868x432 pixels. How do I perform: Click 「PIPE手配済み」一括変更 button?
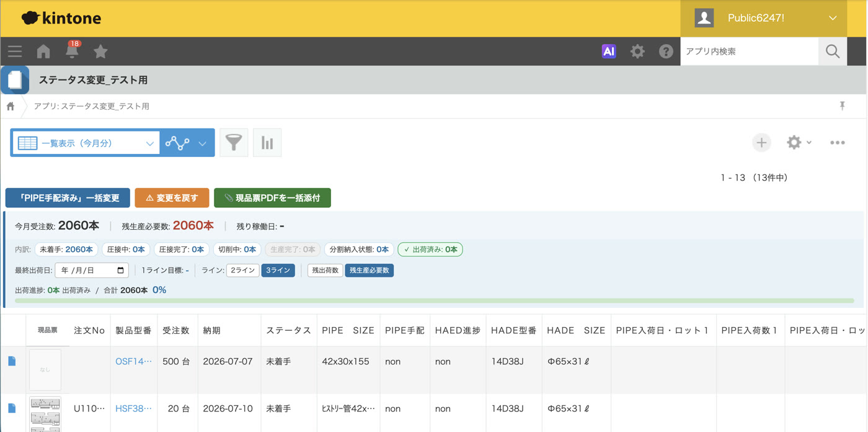68,198
